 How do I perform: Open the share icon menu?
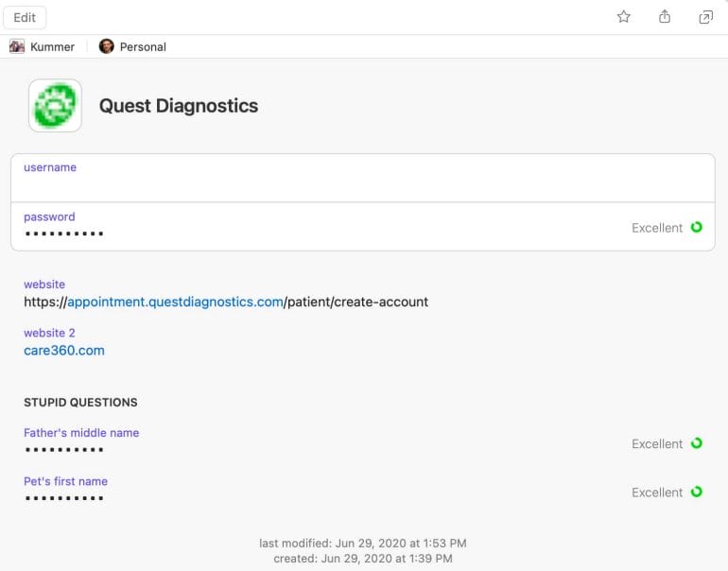pos(665,17)
